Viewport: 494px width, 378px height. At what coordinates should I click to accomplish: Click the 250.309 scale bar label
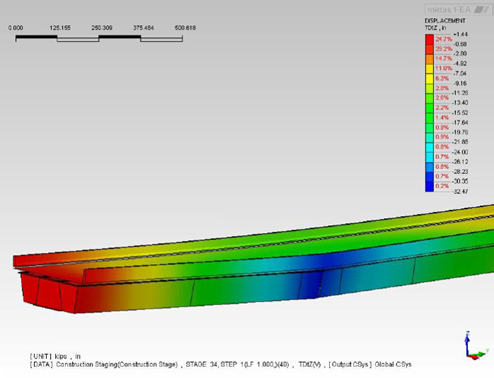102,28
